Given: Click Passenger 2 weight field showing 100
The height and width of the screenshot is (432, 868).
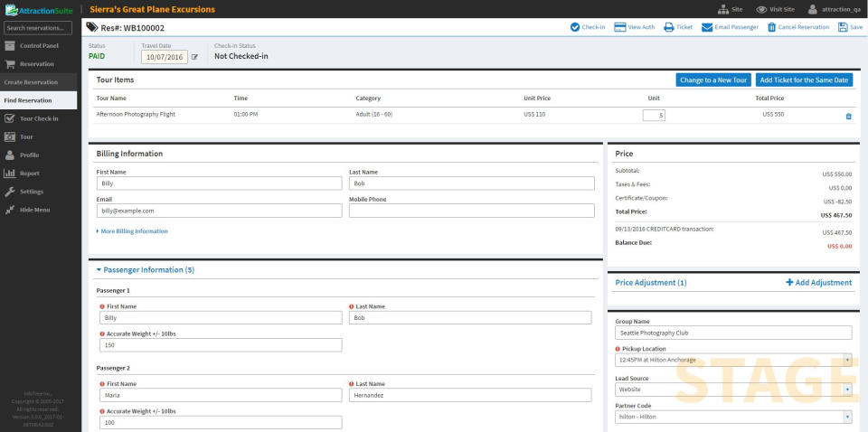Looking at the screenshot, I should pos(221,423).
